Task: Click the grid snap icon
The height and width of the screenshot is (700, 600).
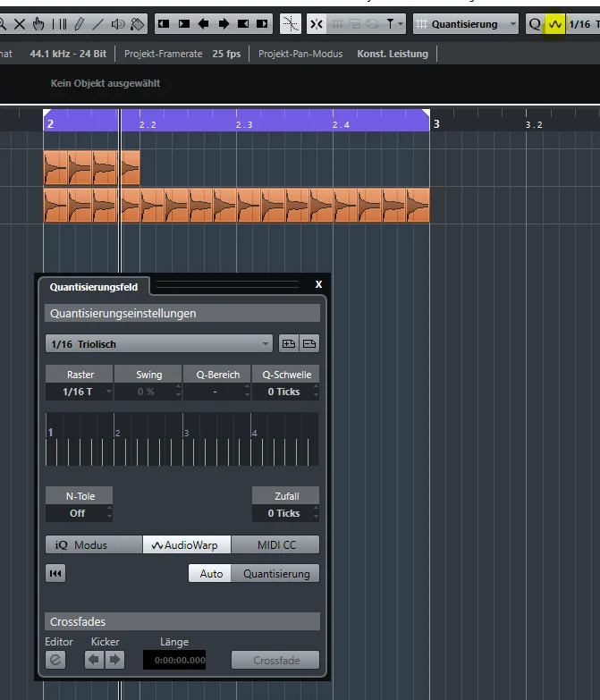Action: coord(337,23)
